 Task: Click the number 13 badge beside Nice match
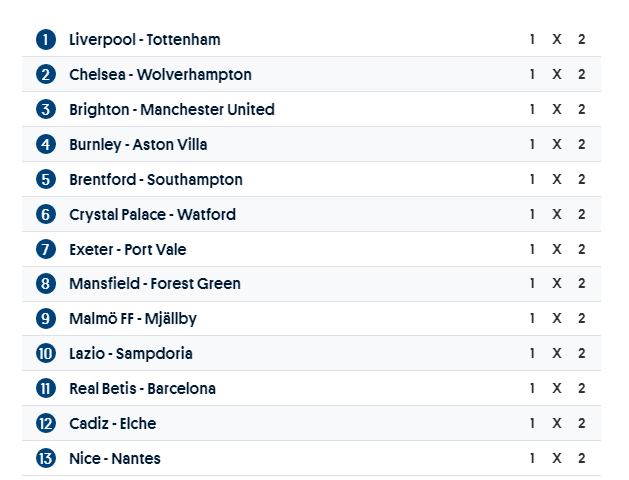tap(46, 459)
